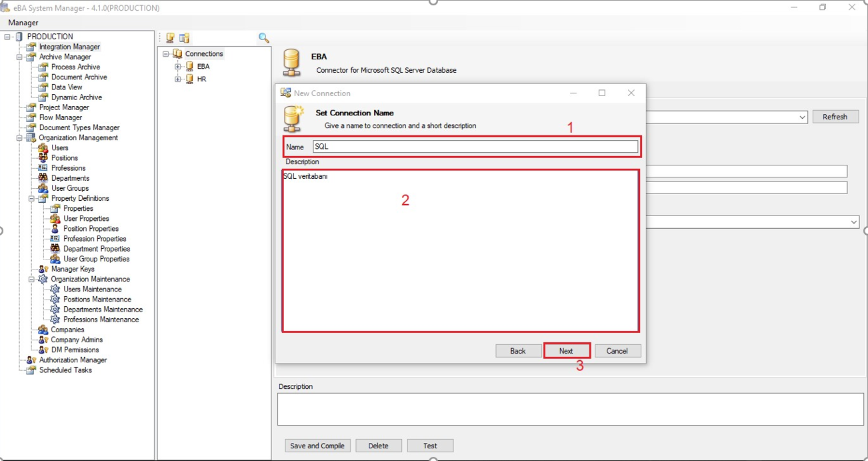Click the Manager Keys icon
The height and width of the screenshot is (461, 868).
pyautogui.click(x=43, y=269)
